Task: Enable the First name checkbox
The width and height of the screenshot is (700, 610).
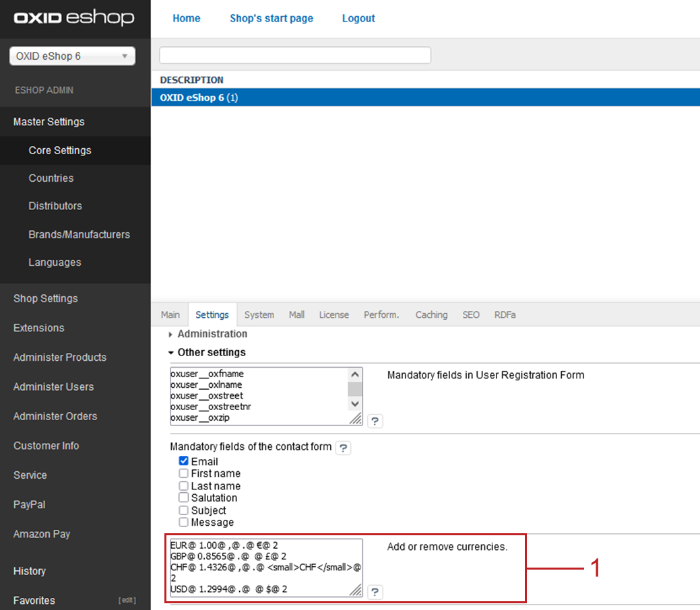Action: [183, 473]
